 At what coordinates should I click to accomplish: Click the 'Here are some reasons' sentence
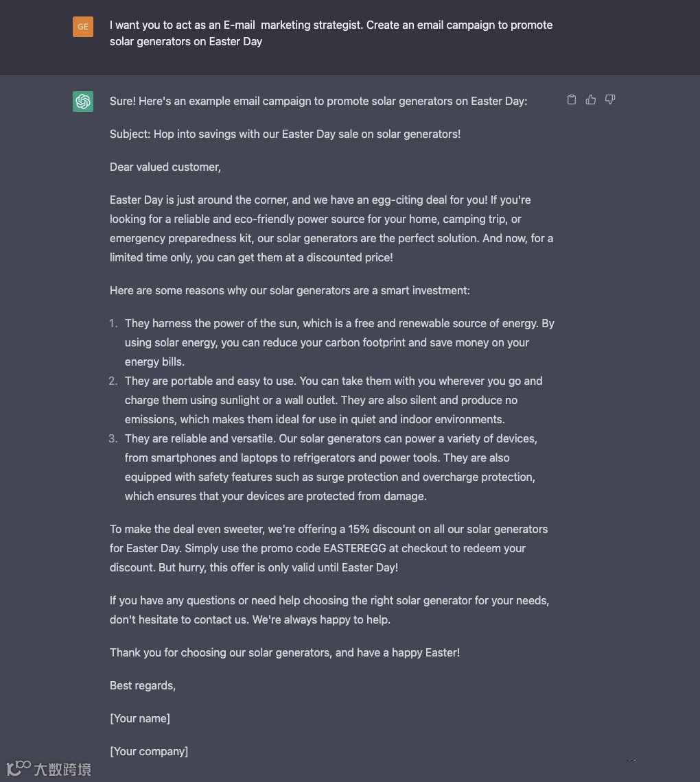(290, 290)
